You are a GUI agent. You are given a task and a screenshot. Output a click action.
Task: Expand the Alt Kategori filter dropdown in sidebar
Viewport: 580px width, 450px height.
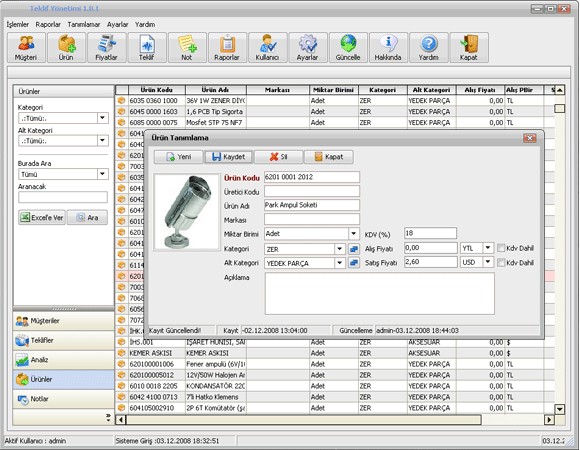pos(102,141)
